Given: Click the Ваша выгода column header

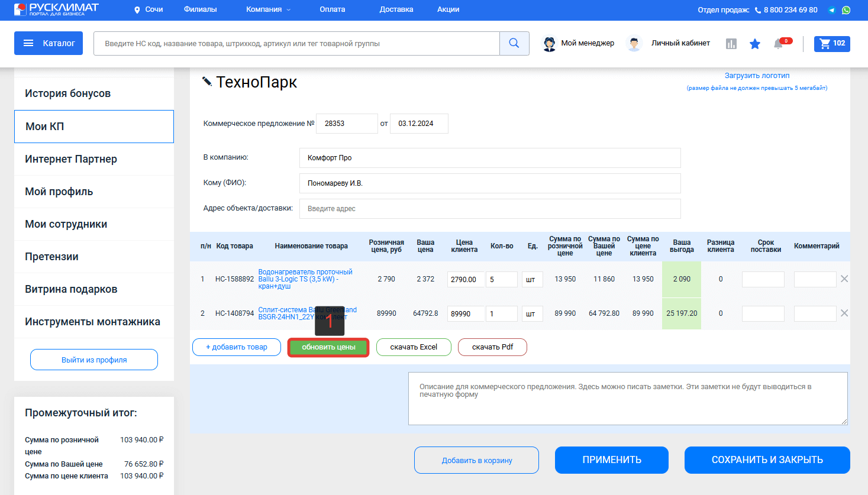Looking at the screenshot, I should 682,246.
